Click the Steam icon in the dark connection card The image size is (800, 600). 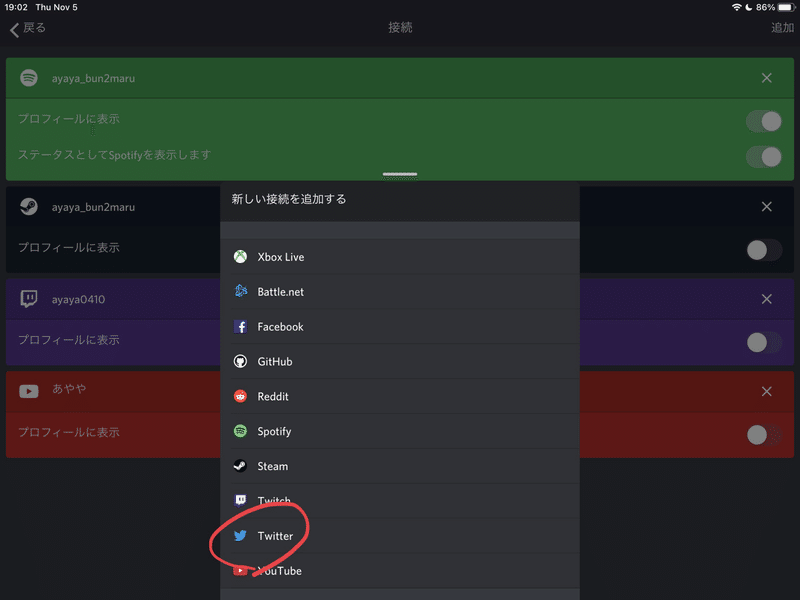(x=29, y=207)
